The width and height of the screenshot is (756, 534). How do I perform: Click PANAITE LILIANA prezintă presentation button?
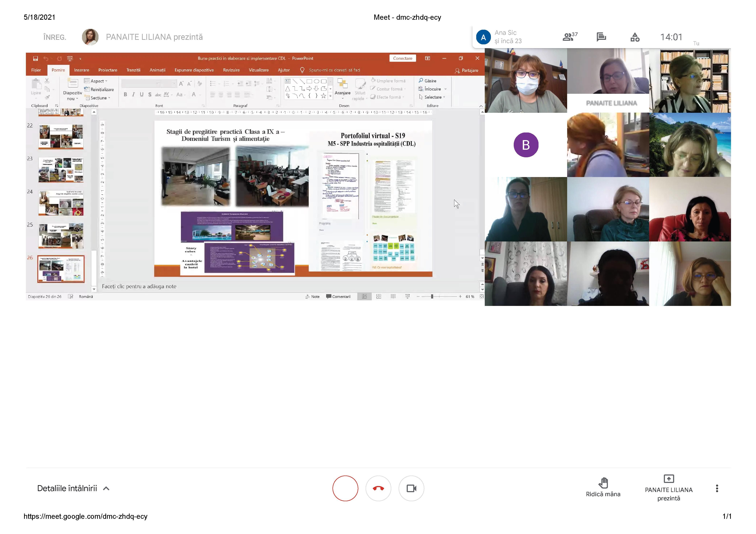coord(669,488)
